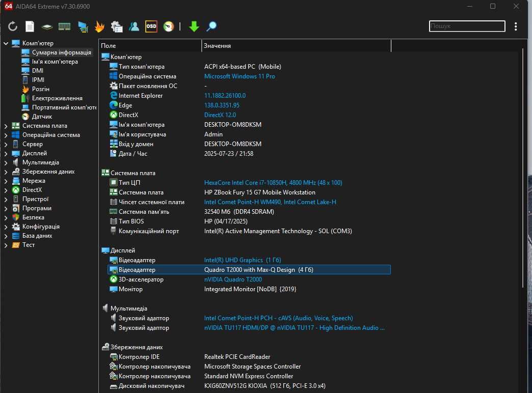This screenshot has width=532, height=393.
Task: Open the HexaCore Intel Core i7-10850H link
Action: coord(273,182)
